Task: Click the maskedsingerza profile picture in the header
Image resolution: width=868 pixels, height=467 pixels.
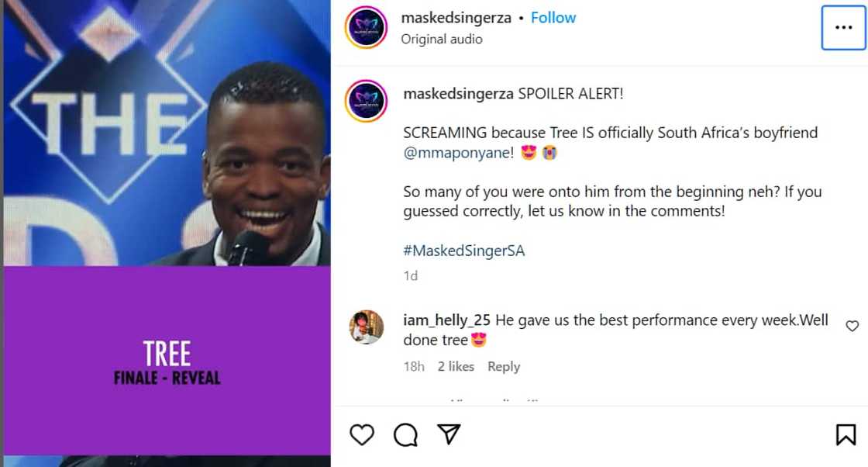Action: [x=366, y=26]
